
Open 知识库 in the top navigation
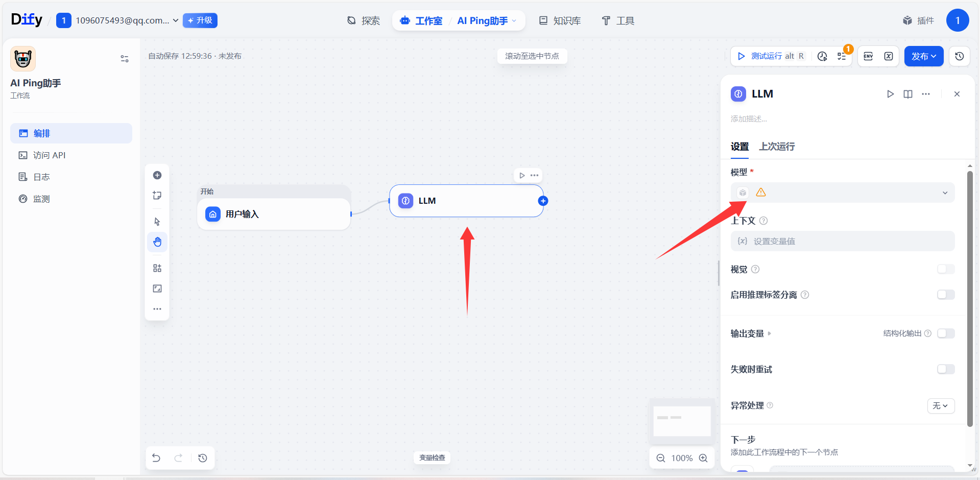pos(560,20)
